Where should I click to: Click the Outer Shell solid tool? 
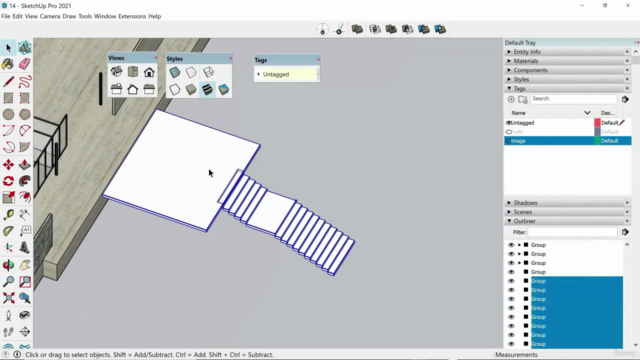(357, 29)
